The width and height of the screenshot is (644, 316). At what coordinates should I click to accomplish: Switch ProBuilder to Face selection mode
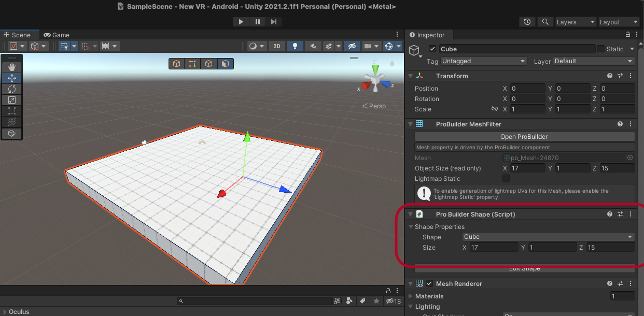tap(225, 64)
